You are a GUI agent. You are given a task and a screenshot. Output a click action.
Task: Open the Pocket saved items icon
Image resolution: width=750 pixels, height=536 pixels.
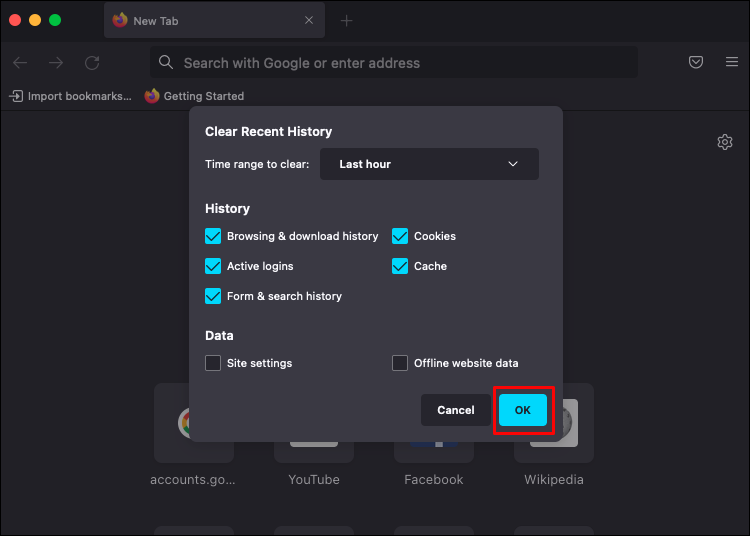(696, 62)
